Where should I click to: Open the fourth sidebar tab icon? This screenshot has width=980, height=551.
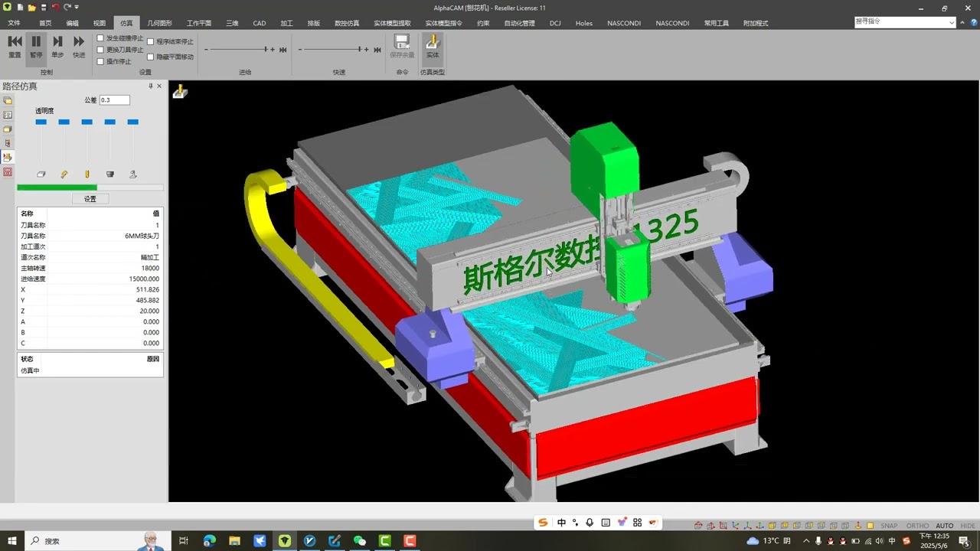8,143
